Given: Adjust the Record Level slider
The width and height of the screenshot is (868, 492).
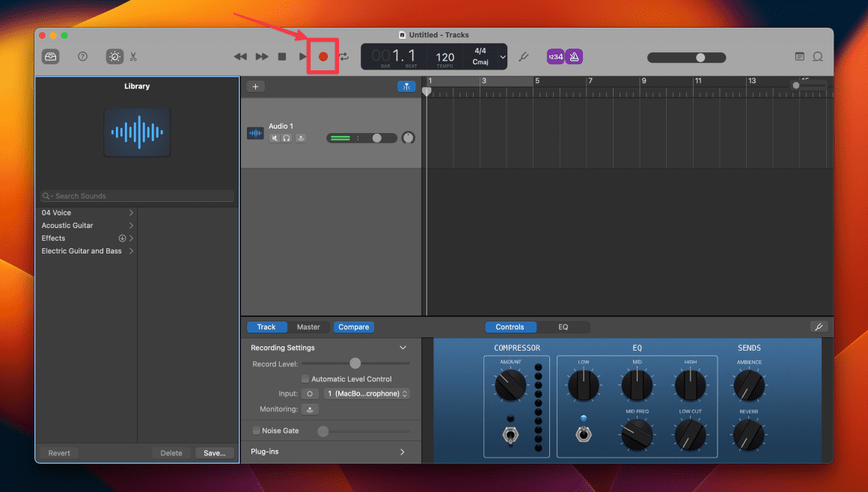Looking at the screenshot, I should click(355, 363).
